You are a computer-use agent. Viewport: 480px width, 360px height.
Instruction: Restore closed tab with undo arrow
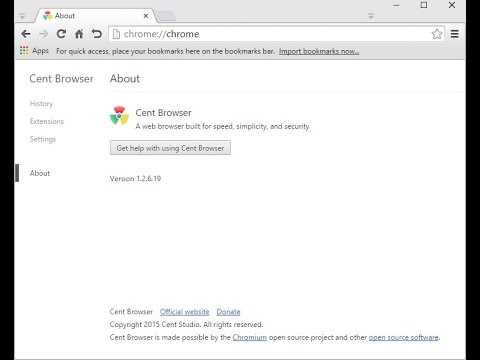coord(97,34)
